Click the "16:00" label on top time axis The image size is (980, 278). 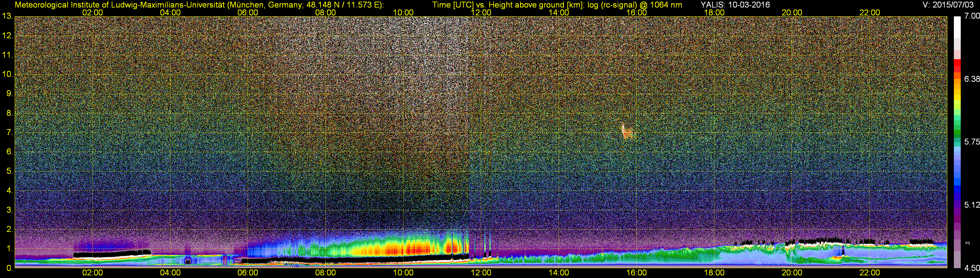tap(636, 12)
